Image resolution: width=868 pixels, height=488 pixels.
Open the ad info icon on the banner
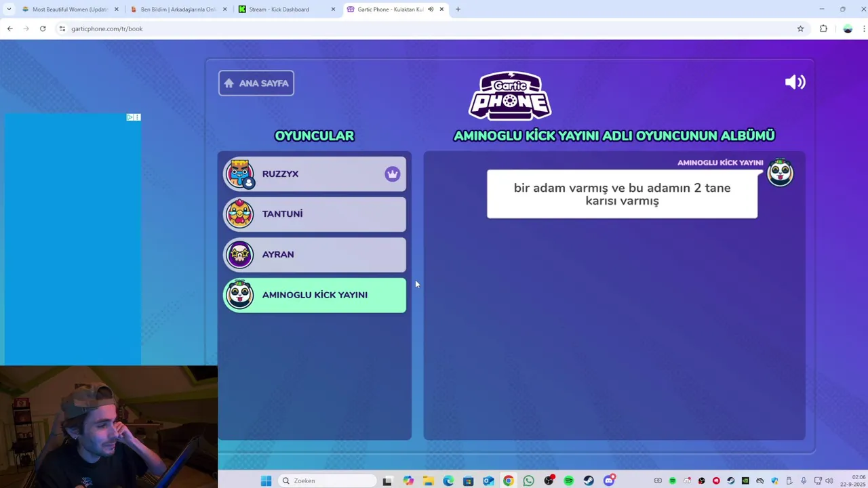130,117
